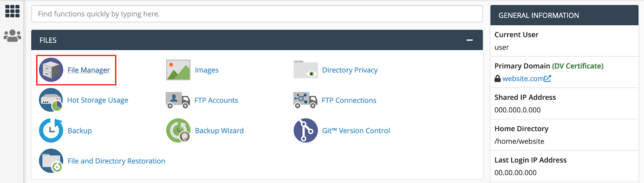Open the File Manager text link
Image resolution: width=644 pixels, height=183 pixels.
pyautogui.click(x=89, y=70)
